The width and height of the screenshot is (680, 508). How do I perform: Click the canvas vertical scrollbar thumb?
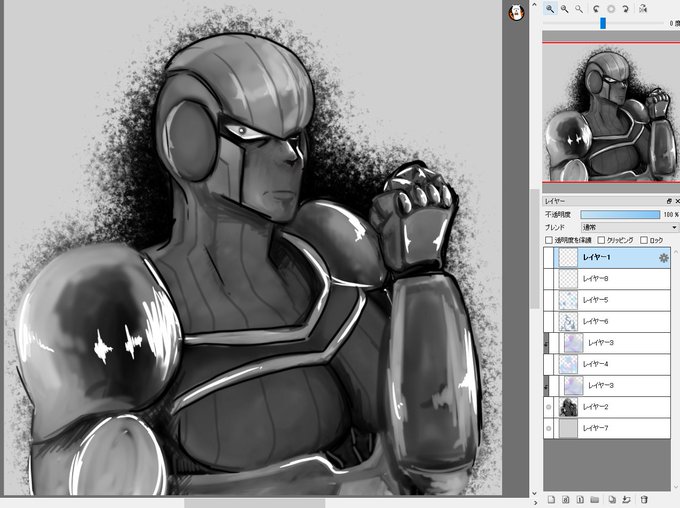point(535,249)
